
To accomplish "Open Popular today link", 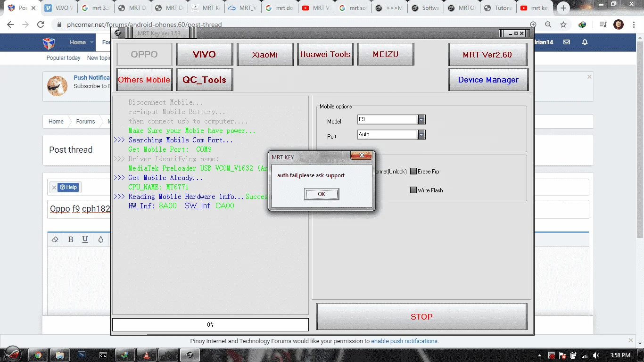I will (63, 58).
